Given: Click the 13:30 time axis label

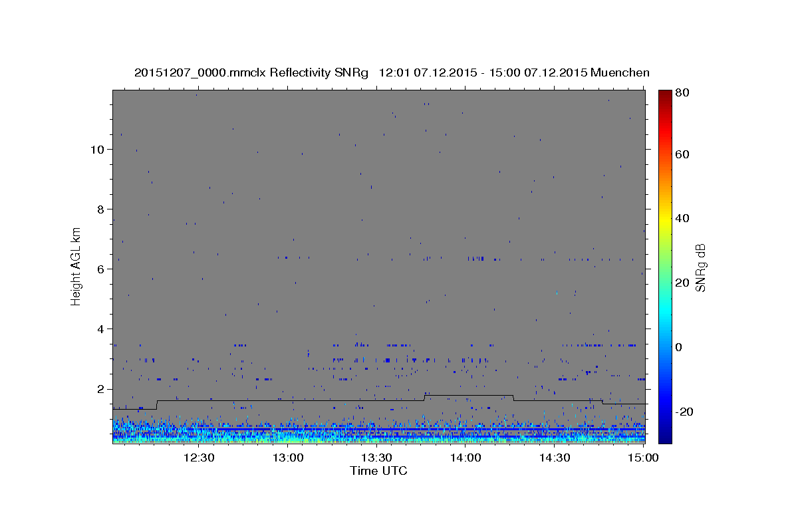Looking at the screenshot, I should (x=376, y=458).
